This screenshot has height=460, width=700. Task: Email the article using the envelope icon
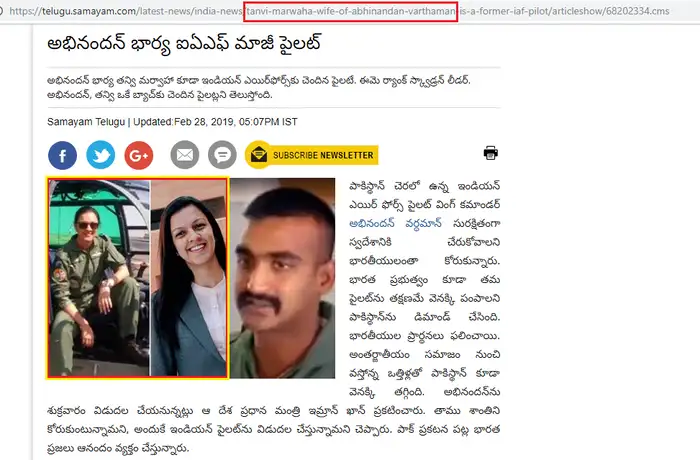click(185, 155)
